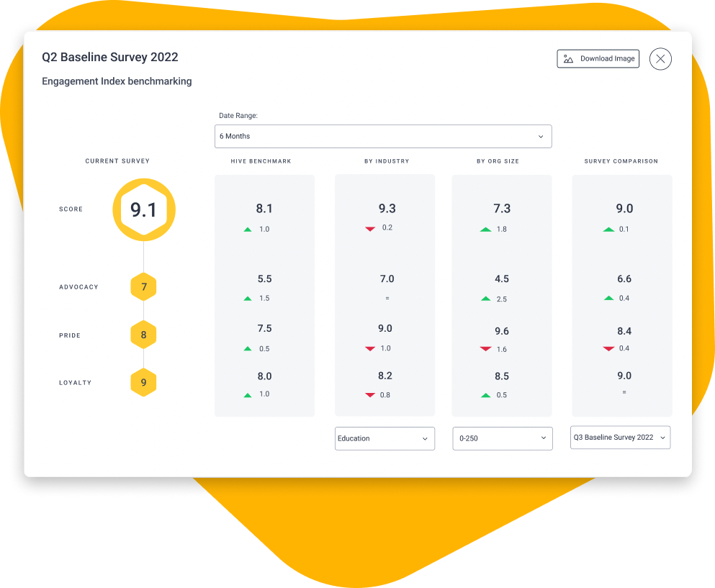Image resolution: width=715 pixels, height=588 pixels.
Task: Select the HIVE BENCHMARK column header
Action: click(x=261, y=161)
